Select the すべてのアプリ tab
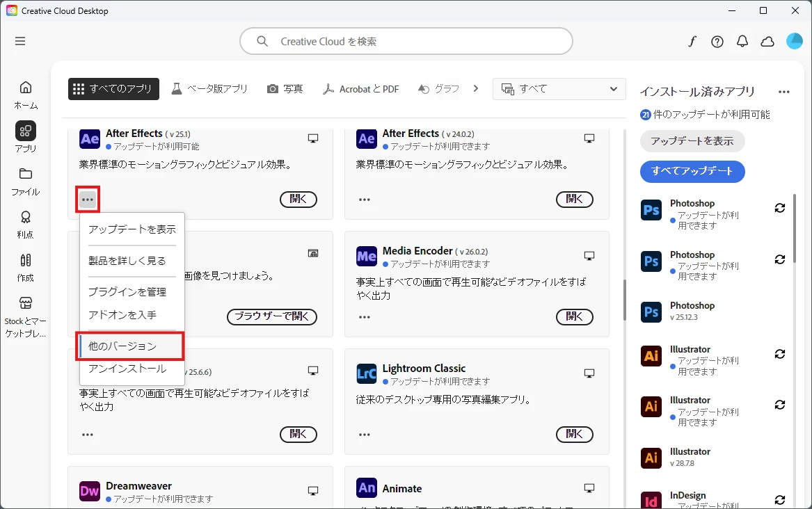 coord(113,89)
